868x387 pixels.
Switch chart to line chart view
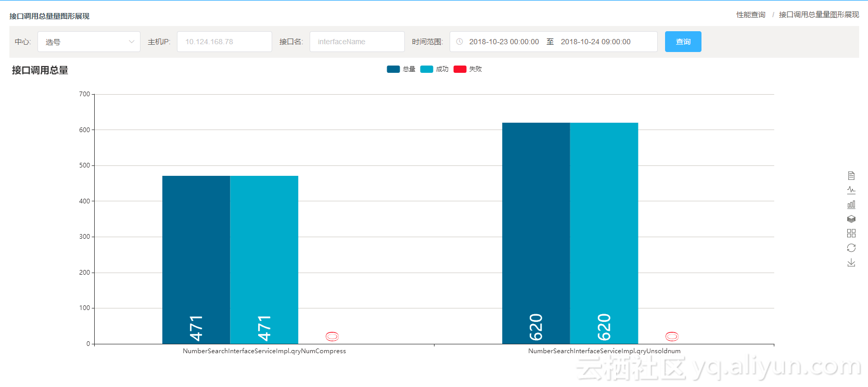coord(851,190)
